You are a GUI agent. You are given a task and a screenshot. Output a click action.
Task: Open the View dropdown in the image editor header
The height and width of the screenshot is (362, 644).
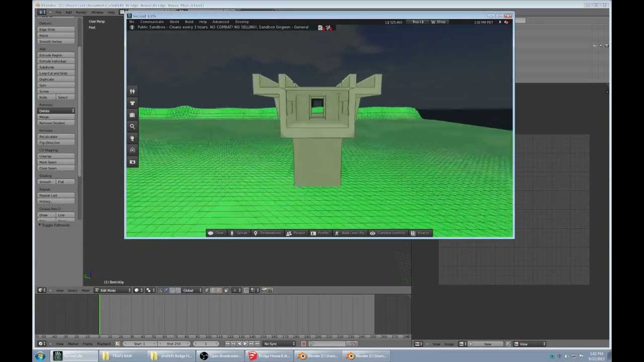[529, 344]
